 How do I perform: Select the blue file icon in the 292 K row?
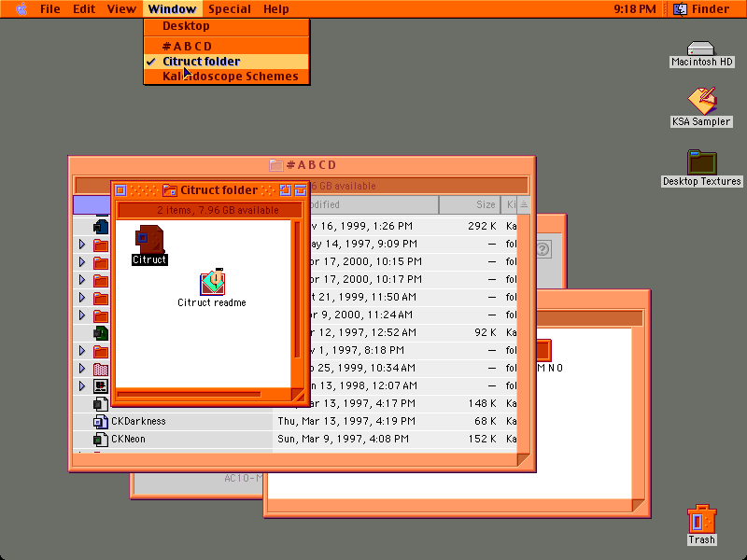pos(101,227)
